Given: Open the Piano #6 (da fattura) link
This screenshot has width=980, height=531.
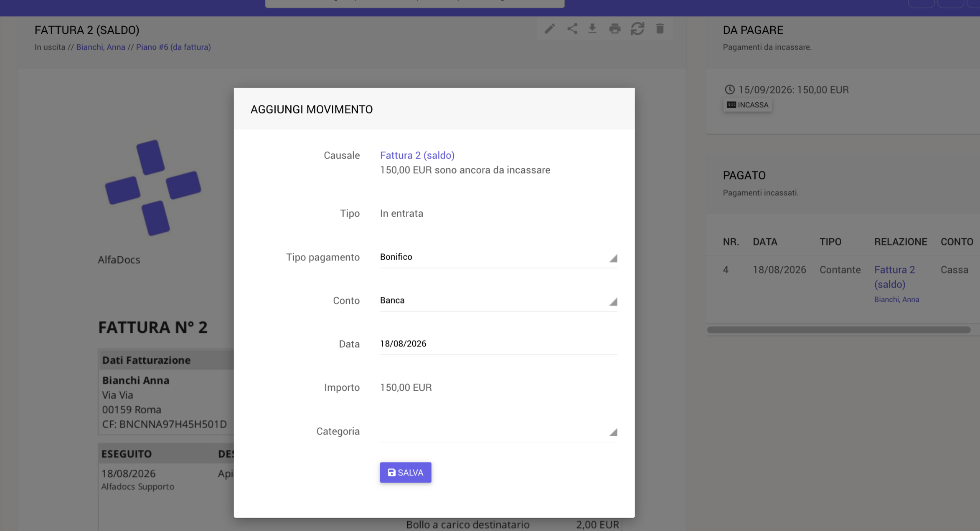Looking at the screenshot, I should [173, 47].
